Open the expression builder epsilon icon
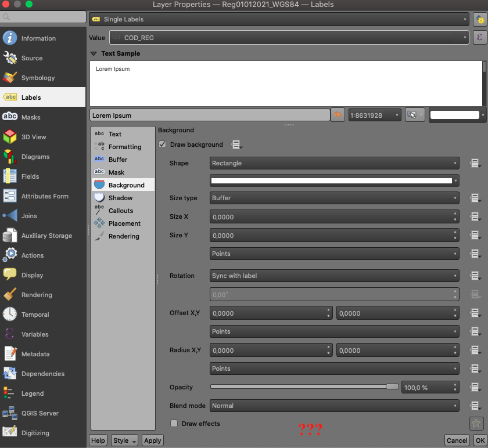Screen dimensions: 488x448 click(x=480, y=37)
